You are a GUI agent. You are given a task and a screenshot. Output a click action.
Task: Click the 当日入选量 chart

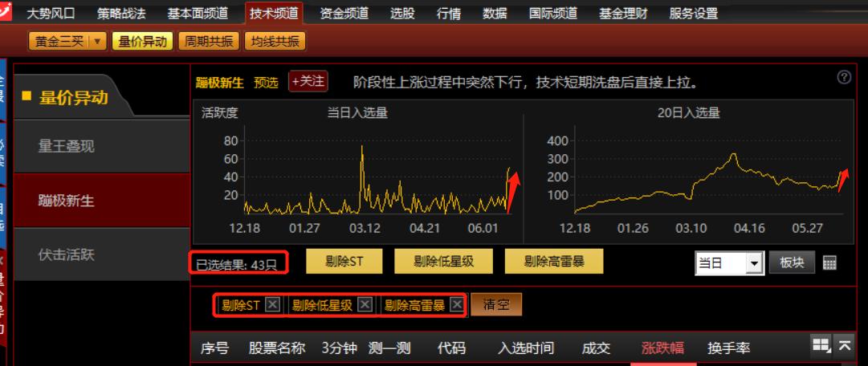click(x=357, y=172)
